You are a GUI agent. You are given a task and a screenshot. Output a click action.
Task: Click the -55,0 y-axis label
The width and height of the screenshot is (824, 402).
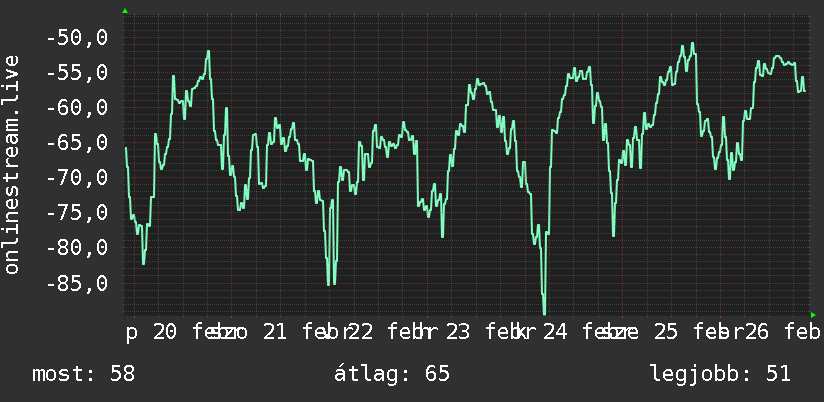tap(77, 73)
